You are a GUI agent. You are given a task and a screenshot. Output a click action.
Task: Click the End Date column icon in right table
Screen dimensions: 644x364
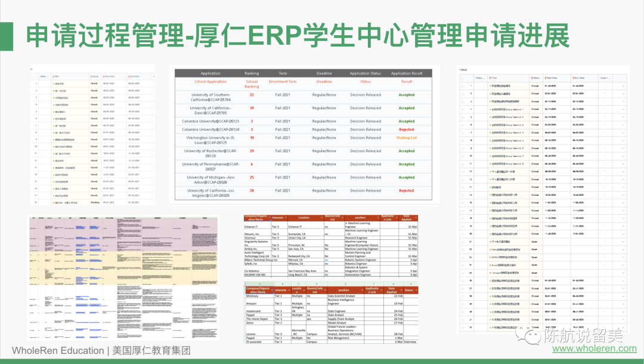[x=574, y=78]
